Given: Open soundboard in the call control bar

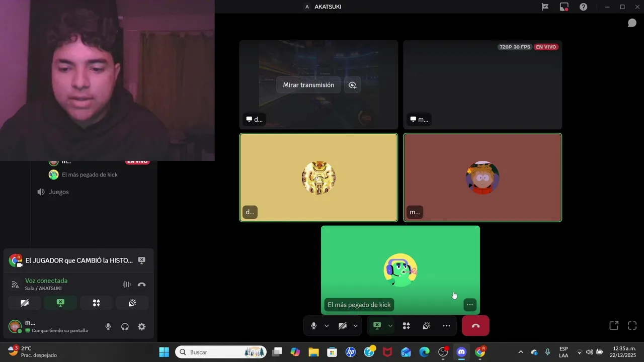Looking at the screenshot, I should [x=426, y=326].
